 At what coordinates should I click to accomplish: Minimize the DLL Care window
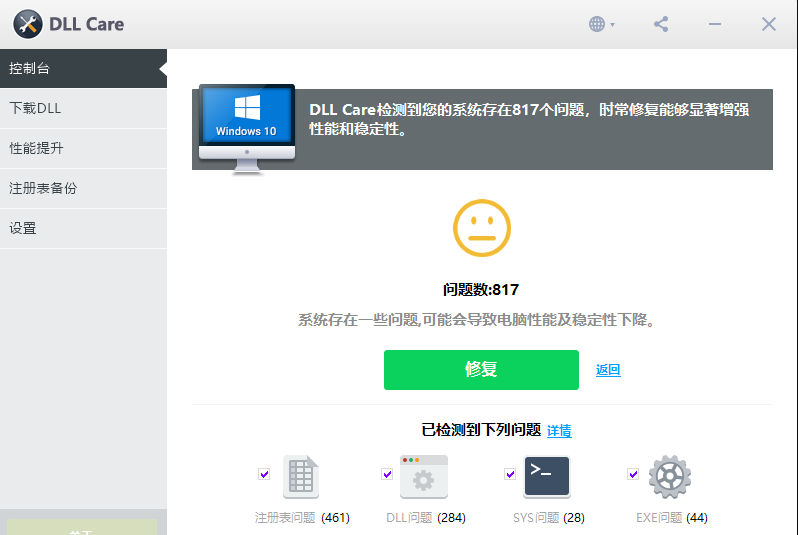pyautogui.click(x=715, y=24)
